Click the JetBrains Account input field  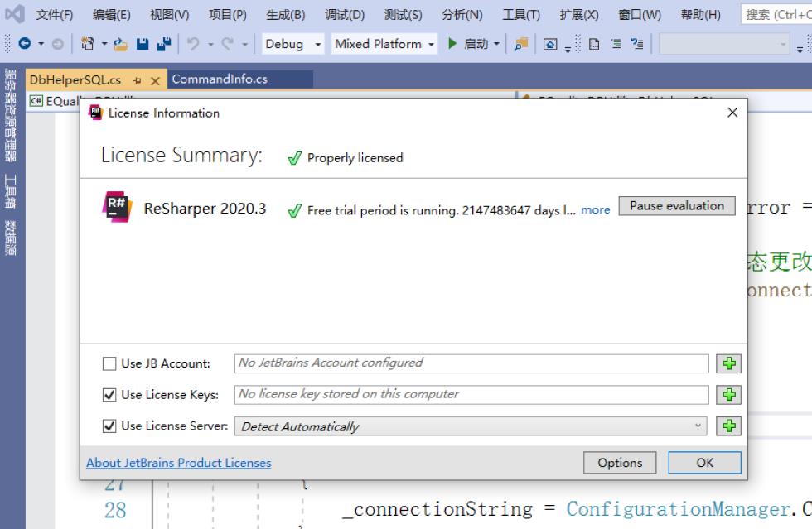pos(471,363)
